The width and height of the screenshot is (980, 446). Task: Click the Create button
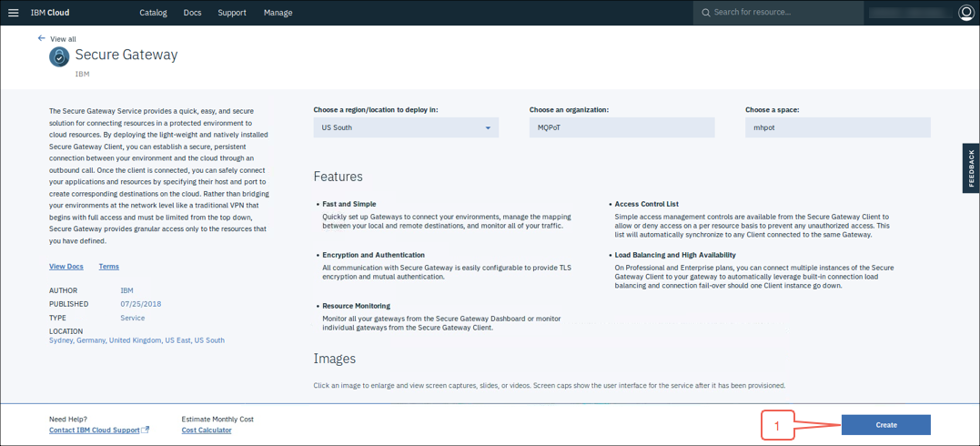(x=886, y=425)
